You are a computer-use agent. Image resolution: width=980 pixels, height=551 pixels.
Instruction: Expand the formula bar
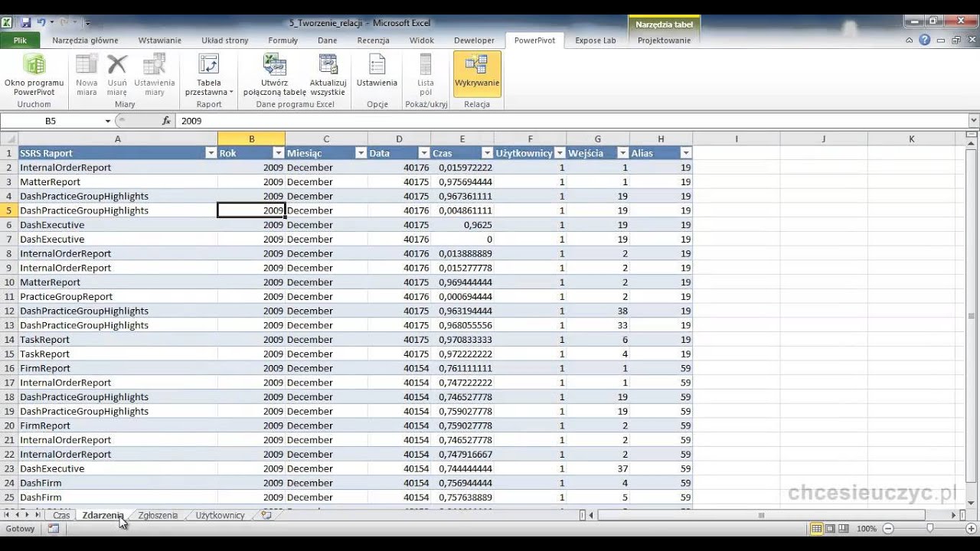click(x=974, y=121)
